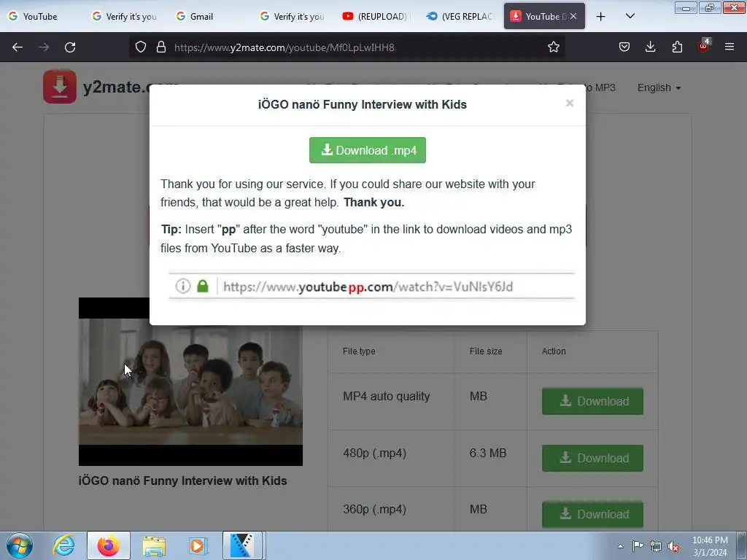Viewport: 747px width, 560px height.
Task: Click the Firefox forward arrow
Action: pyautogui.click(x=44, y=47)
